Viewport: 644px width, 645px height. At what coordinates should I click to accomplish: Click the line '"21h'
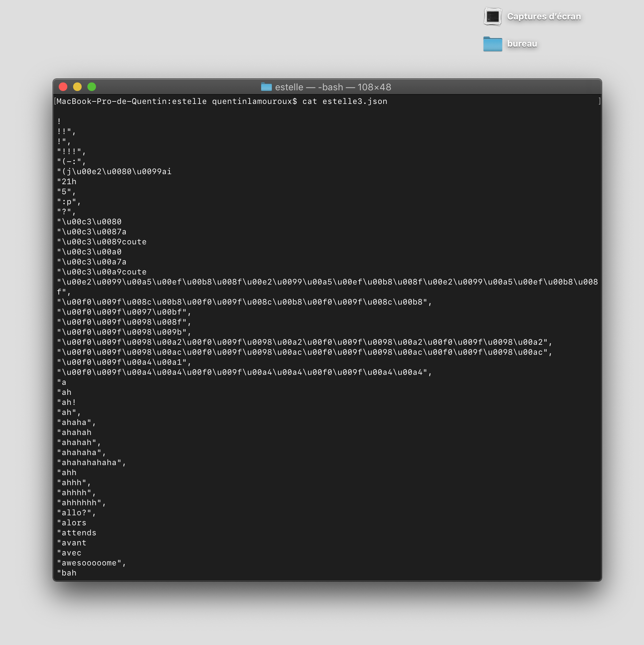point(67,182)
